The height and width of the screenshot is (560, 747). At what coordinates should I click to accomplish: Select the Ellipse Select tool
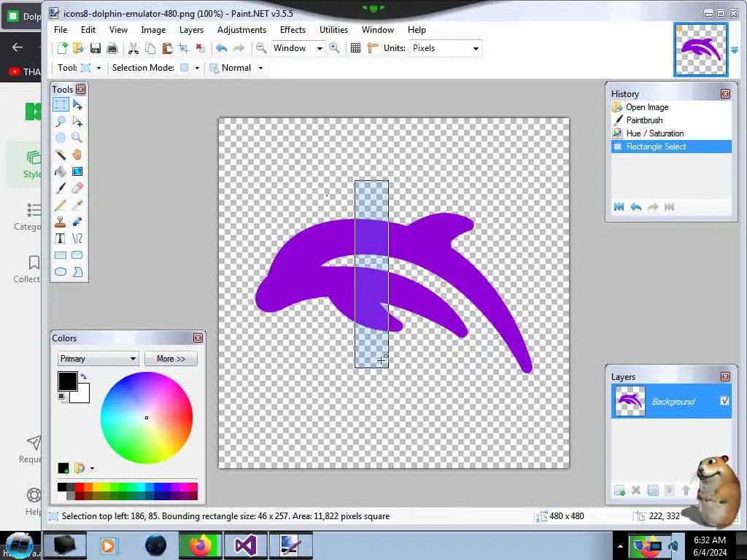pyautogui.click(x=61, y=138)
